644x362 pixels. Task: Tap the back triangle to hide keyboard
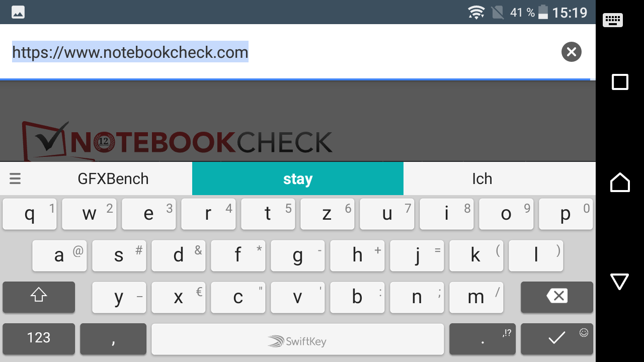point(620,282)
